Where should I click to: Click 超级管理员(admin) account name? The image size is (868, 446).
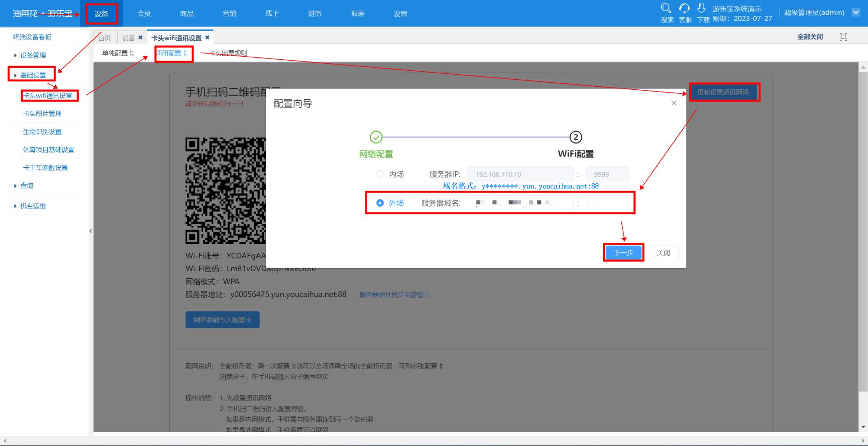coord(814,12)
